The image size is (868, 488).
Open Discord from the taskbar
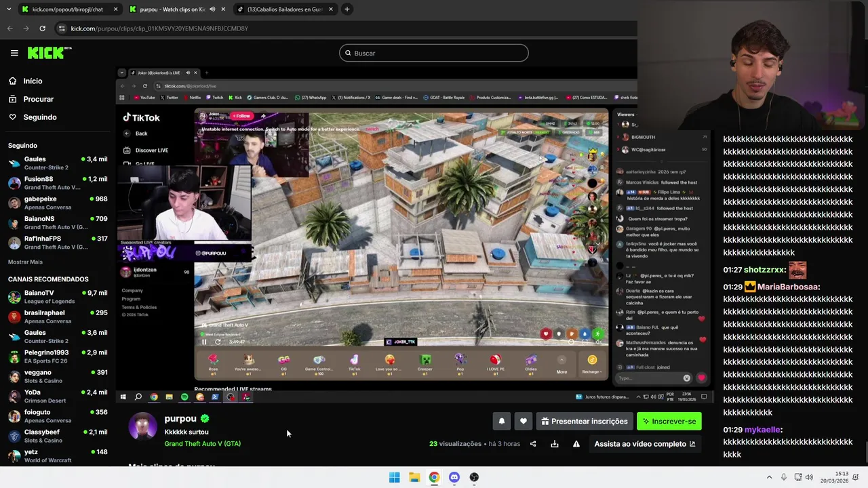click(x=454, y=477)
